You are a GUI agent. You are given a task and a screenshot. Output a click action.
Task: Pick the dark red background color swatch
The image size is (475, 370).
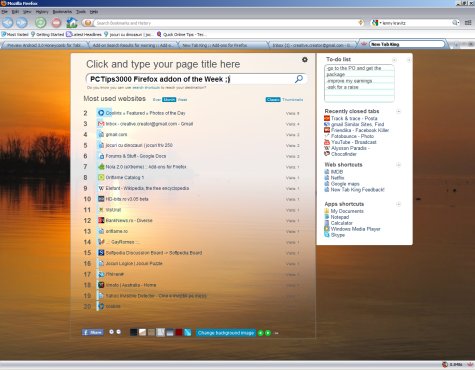[x=179, y=332]
